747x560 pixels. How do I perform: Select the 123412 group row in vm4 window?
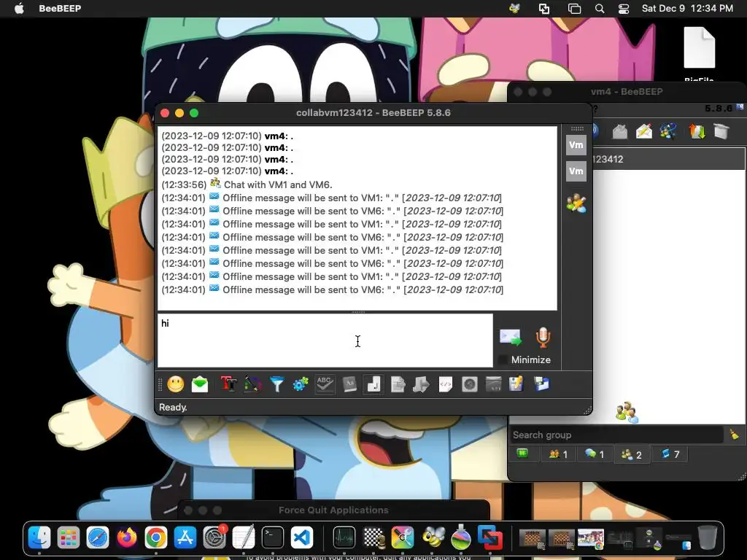669,159
